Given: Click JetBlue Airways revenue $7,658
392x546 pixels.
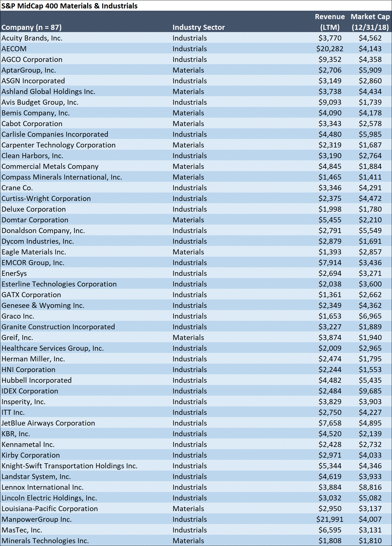Looking at the screenshot, I should 330,423.
